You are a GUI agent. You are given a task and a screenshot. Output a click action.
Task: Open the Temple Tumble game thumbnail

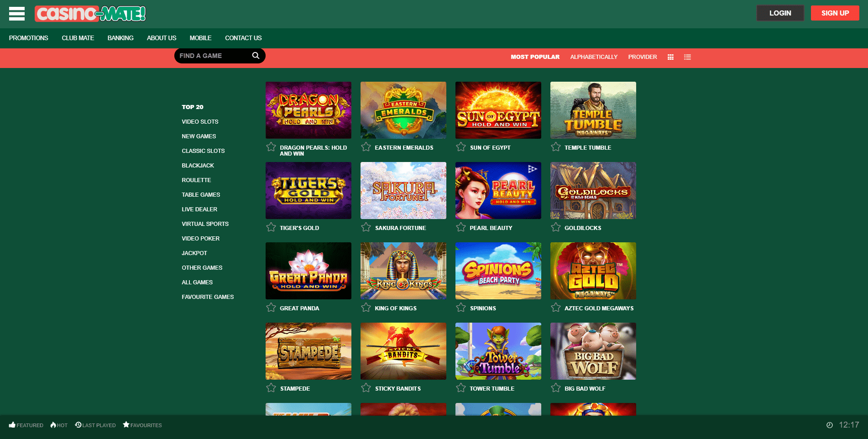593,110
